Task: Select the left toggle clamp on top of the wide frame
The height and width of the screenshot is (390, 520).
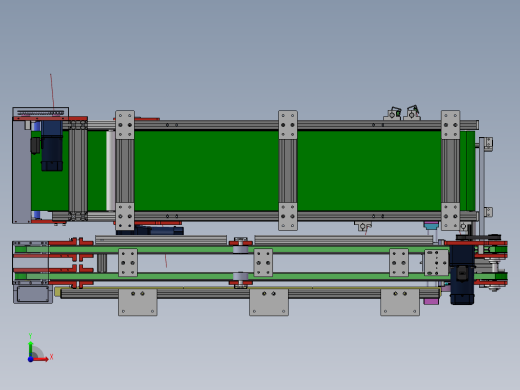Action: [393, 114]
